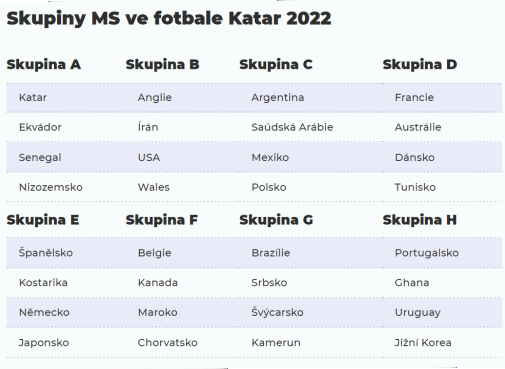This screenshot has width=505, height=369.
Task: Select Španělsko in Skupina E
Action: (46, 252)
